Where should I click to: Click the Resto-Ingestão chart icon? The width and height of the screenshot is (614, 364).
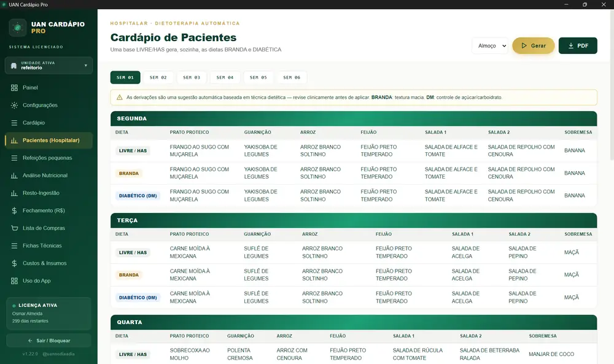pos(15,193)
